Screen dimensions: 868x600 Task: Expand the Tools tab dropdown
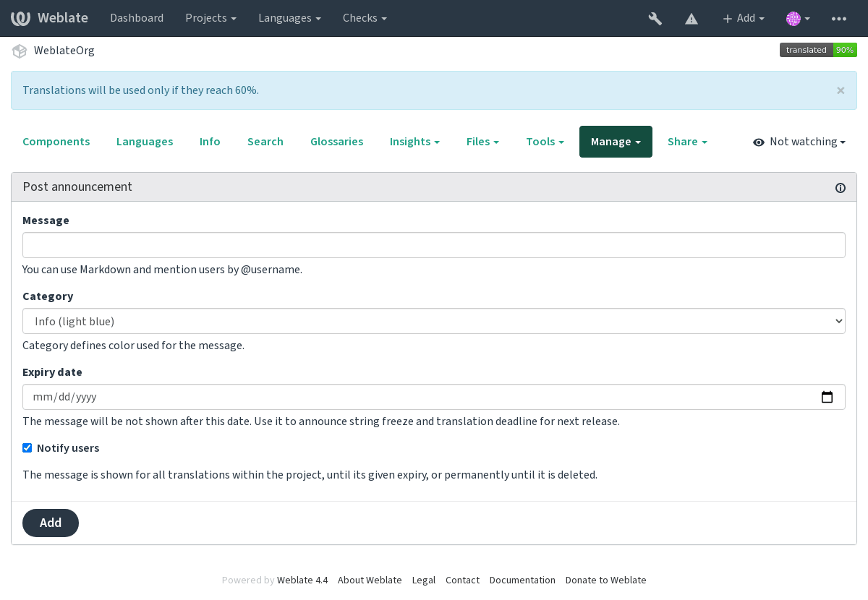tap(545, 142)
